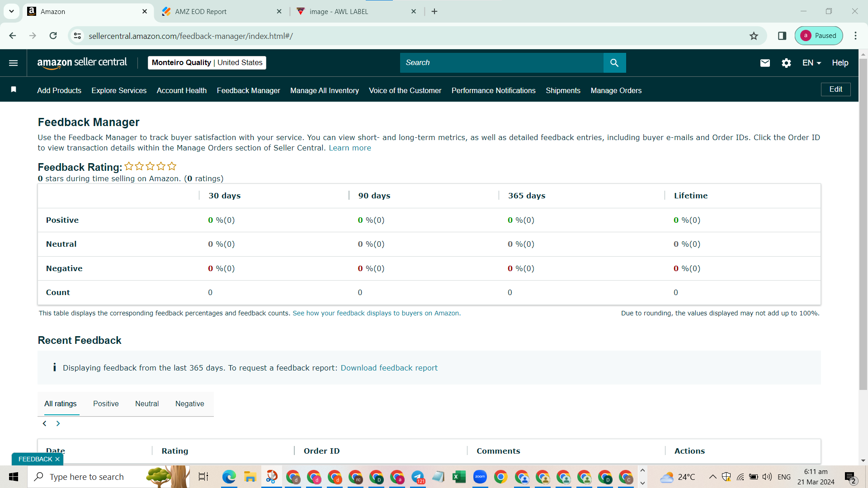Viewport: 868px width, 488px height.
Task: Open Windows Start menu
Action: [14, 477]
